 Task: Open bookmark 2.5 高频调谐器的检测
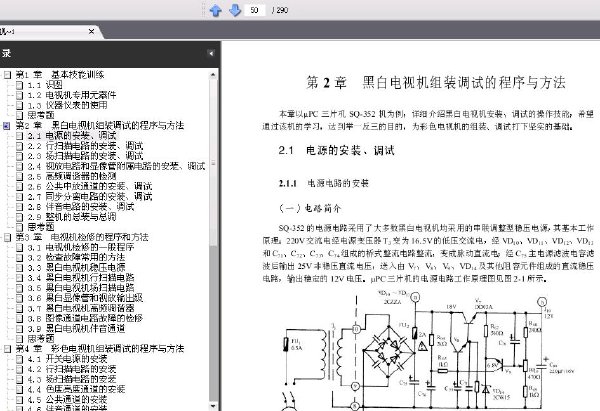72,176
